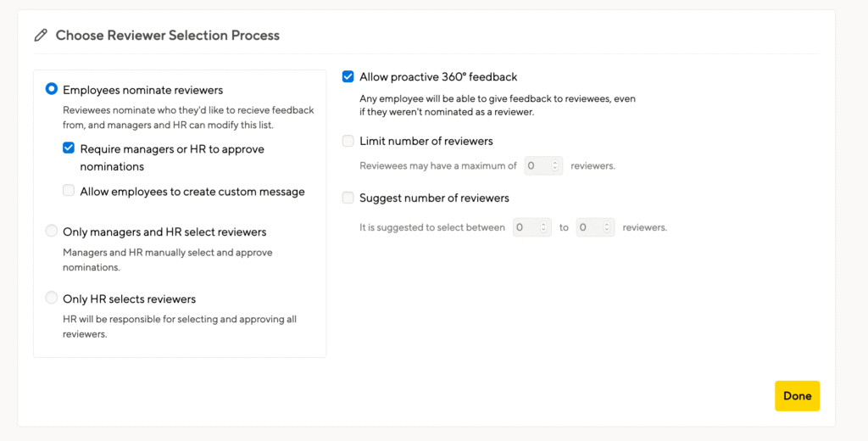Select Only managers and HR select reviewers
868x441 pixels.
click(52, 231)
